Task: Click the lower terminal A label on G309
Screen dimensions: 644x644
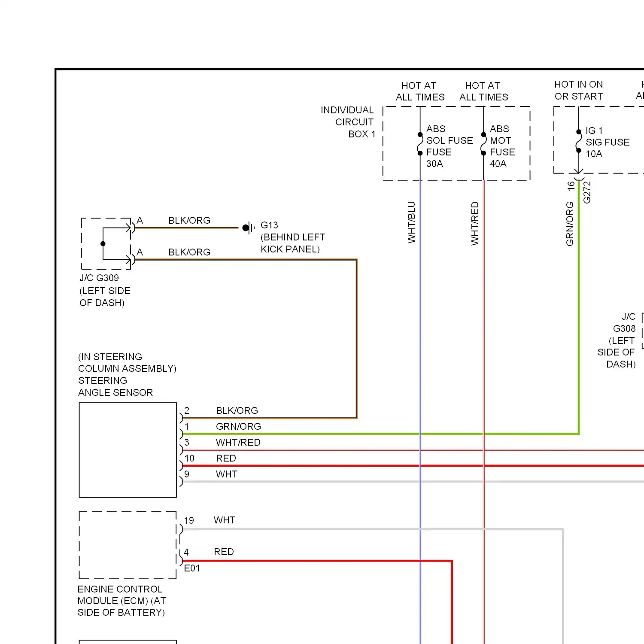Action: tap(140, 252)
